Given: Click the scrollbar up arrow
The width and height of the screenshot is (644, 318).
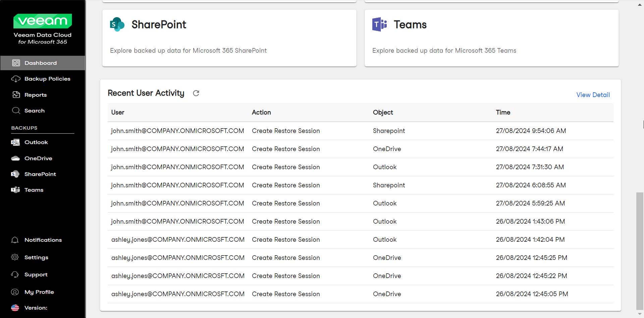Looking at the screenshot, I should (x=640, y=4).
